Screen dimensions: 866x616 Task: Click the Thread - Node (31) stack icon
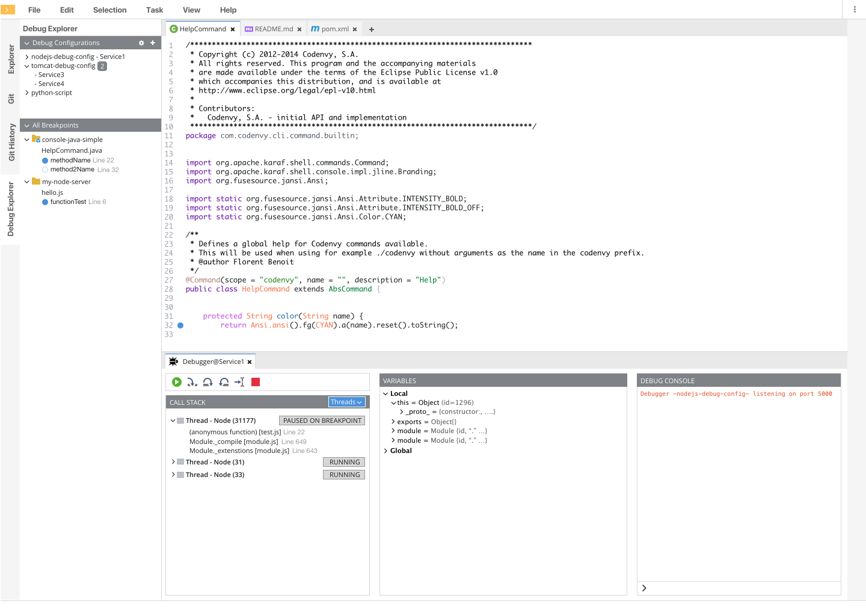tap(180, 462)
